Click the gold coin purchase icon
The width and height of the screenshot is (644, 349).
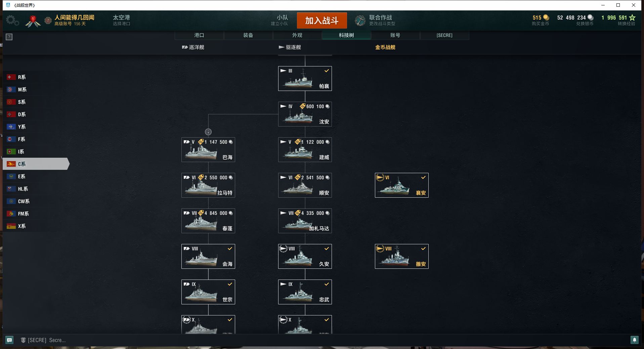pos(546,17)
